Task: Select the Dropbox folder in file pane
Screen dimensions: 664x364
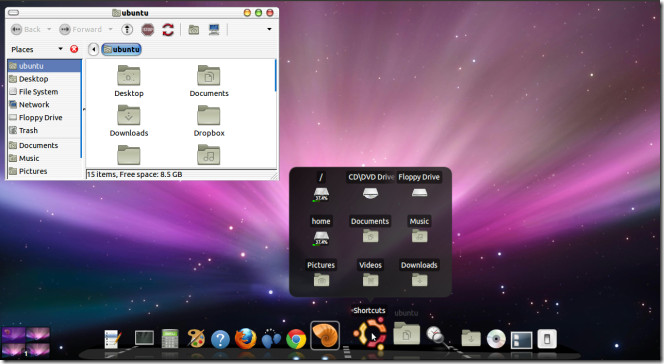Action: tap(209, 121)
